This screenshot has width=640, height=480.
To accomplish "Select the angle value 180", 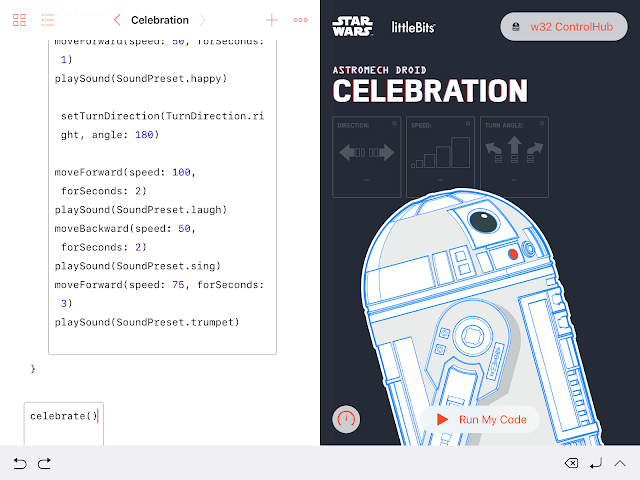I will (x=144, y=135).
